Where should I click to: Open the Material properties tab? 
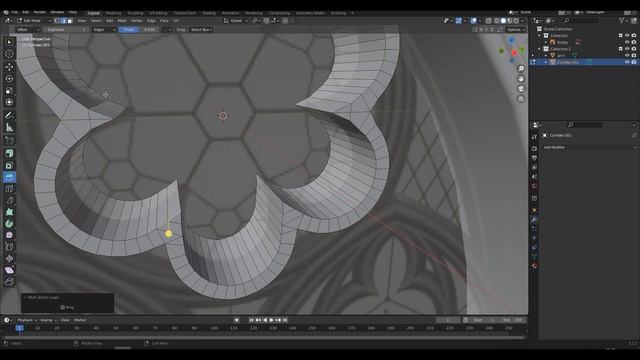(x=534, y=266)
